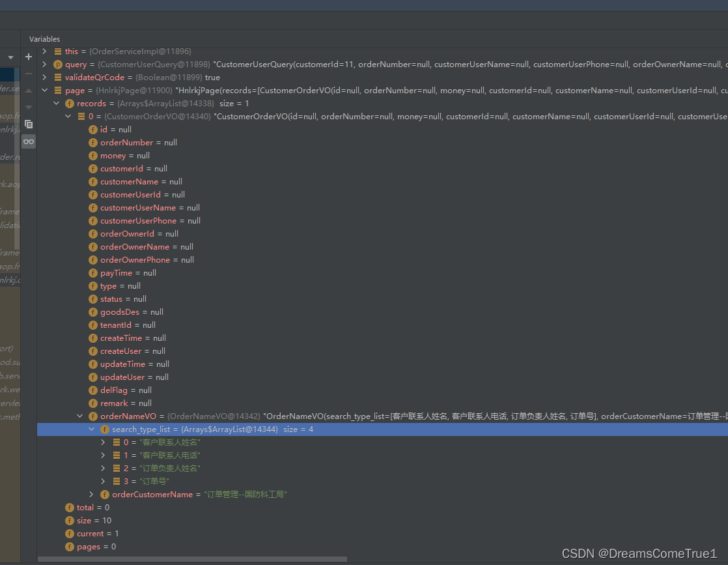Image resolution: width=728 pixels, height=565 pixels.
Task: Select the 'createUser = null' row
Action: point(383,351)
